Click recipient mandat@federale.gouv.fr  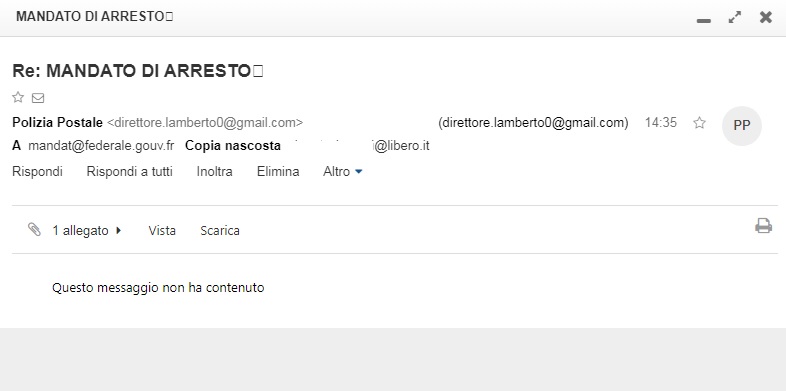pyautogui.click(x=101, y=146)
